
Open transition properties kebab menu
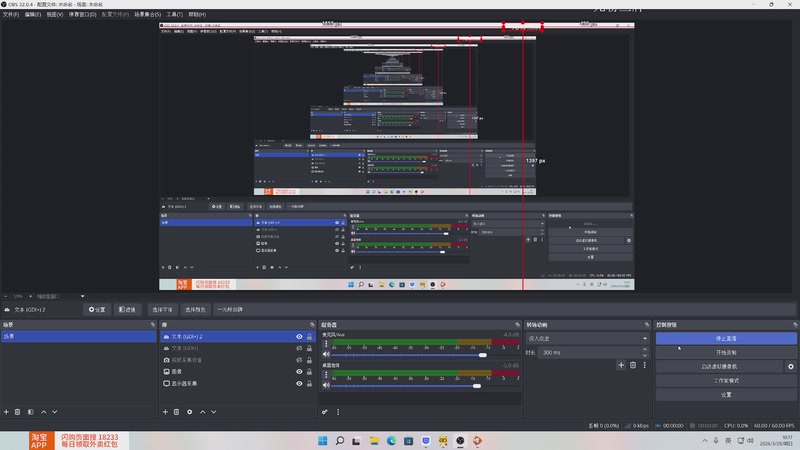point(644,365)
